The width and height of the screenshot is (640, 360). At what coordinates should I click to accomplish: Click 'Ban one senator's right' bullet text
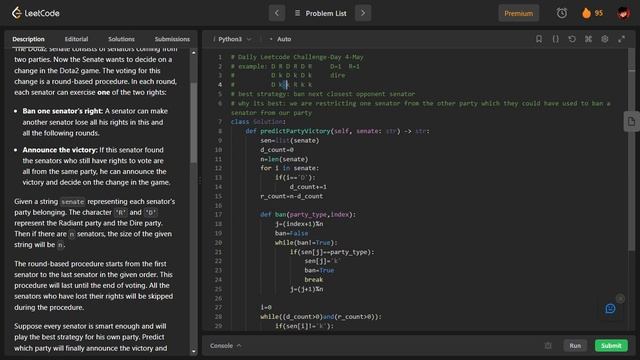62,111
